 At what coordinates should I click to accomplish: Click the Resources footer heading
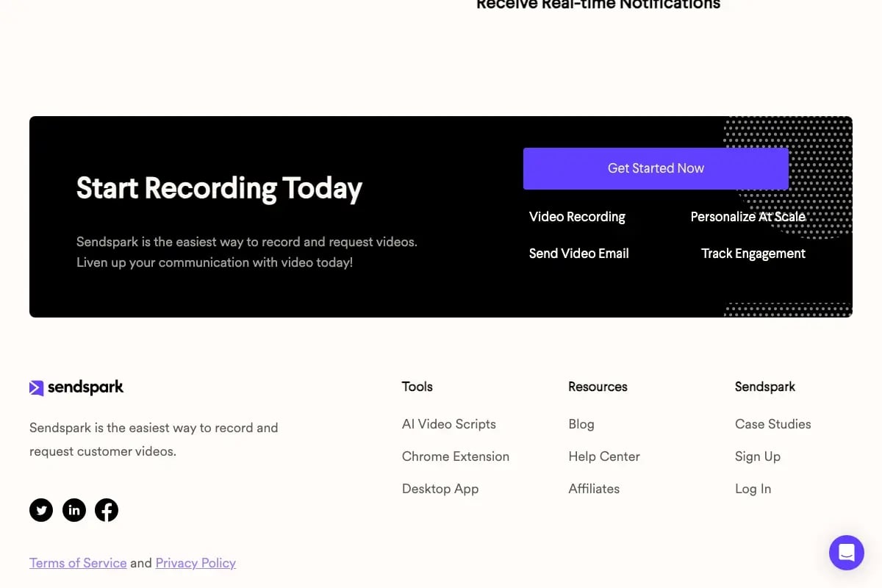coord(598,387)
